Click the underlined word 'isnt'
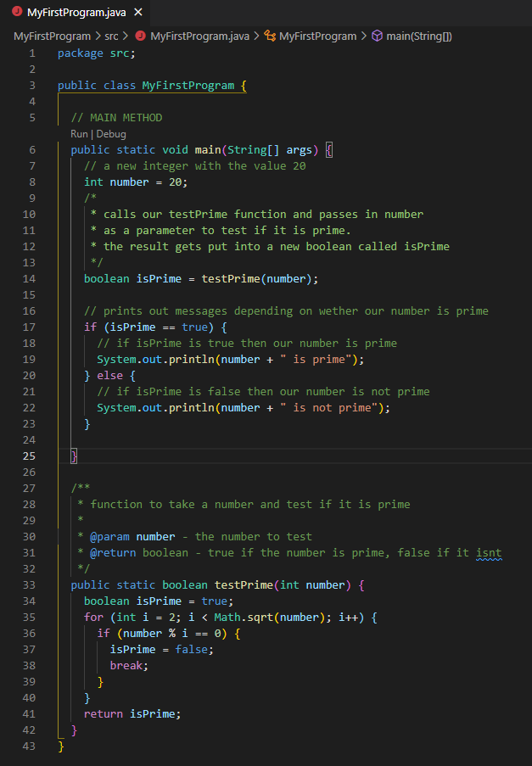 [x=489, y=553]
